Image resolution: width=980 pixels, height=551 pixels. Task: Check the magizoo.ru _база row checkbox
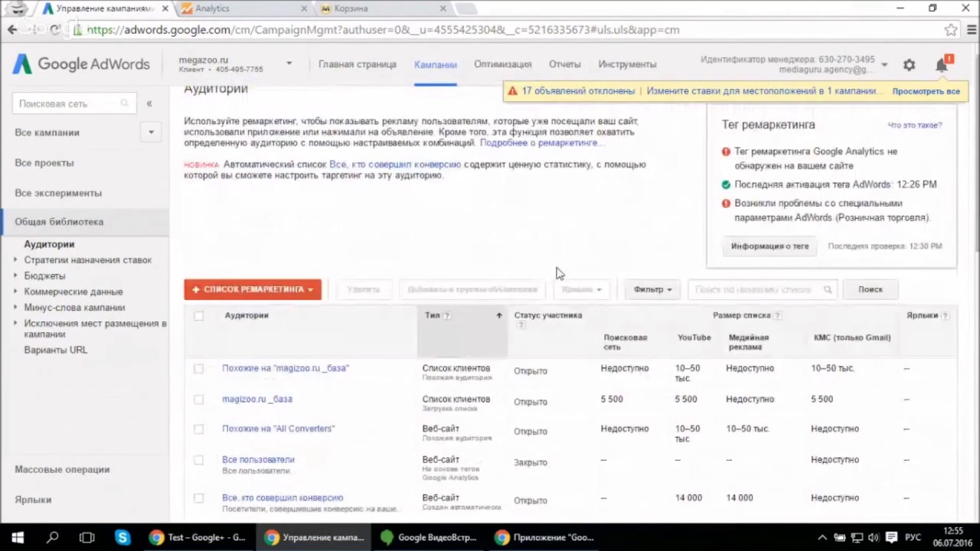click(199, 399)
